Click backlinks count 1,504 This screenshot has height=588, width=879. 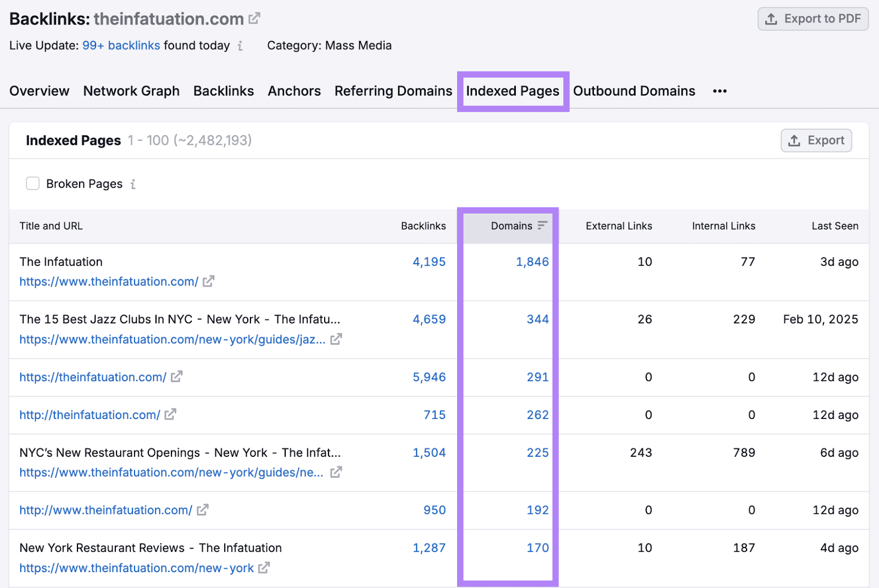(x=429, y=453)
